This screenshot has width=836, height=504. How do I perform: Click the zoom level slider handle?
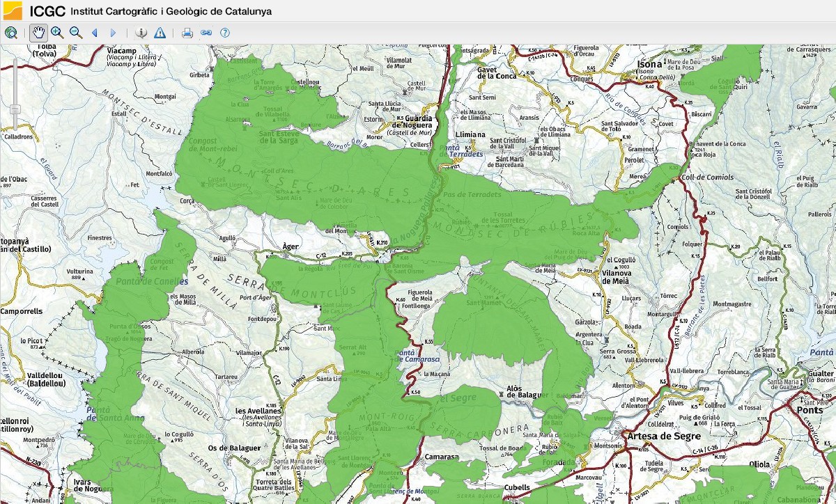[14, 109]
